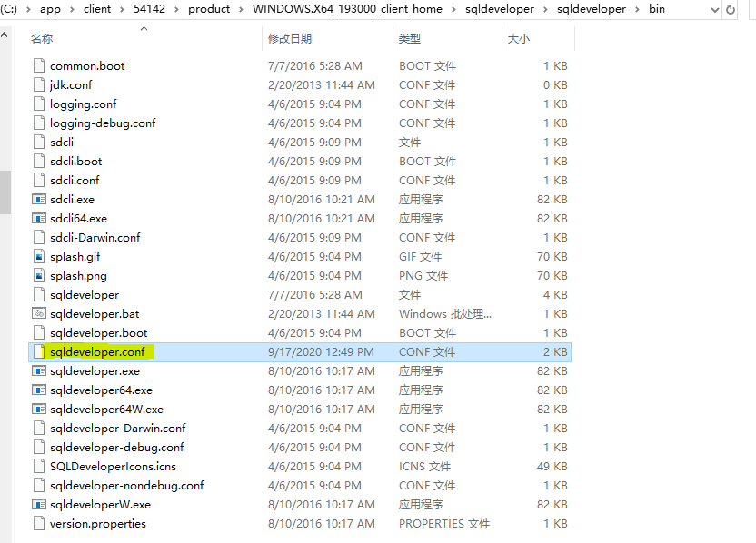Refresh the folder using the address bar button

pos(731,9)
